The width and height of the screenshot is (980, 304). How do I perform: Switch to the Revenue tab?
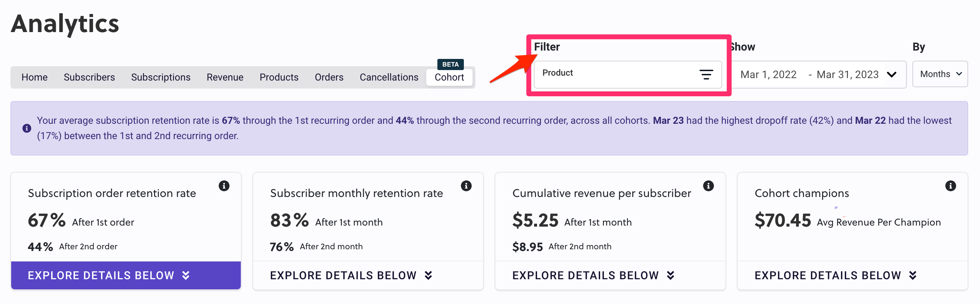225,77
